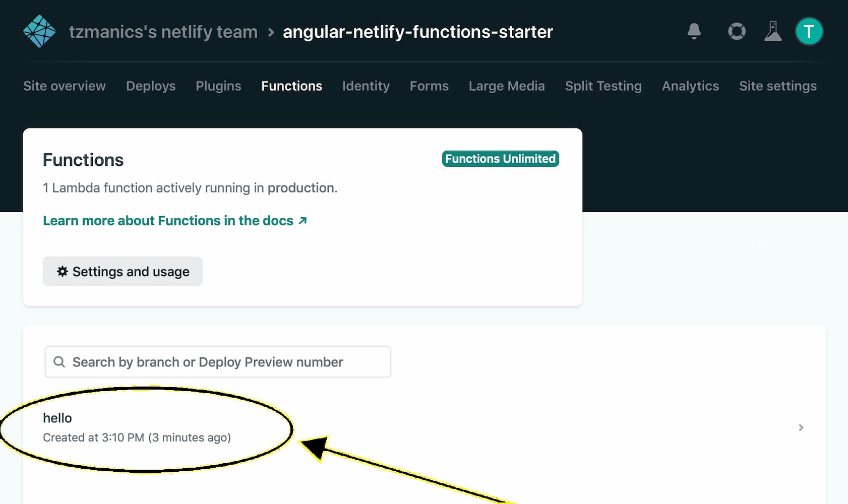This screenshot has width=848, height=504.
Task: Open the user avatar menu
Action: tap(809, 31)
